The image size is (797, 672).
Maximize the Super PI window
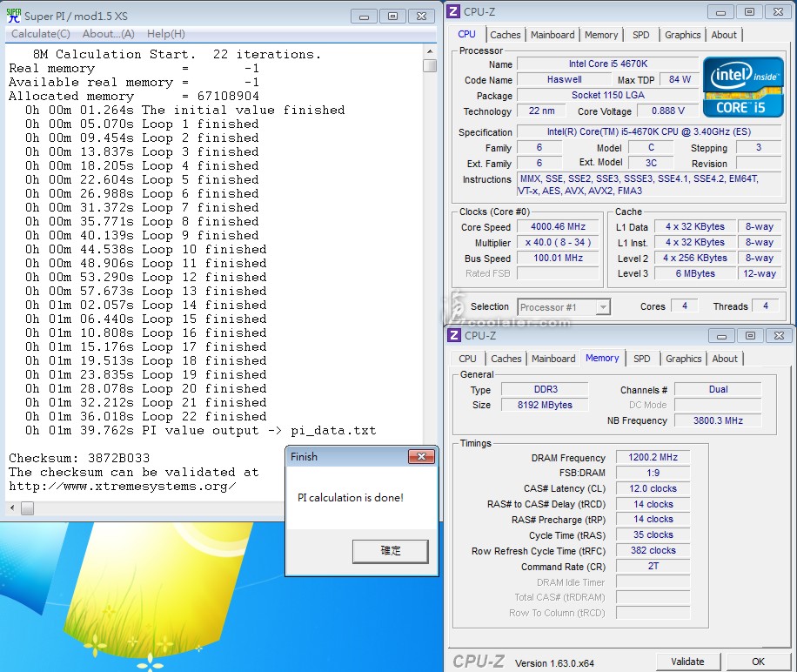click(x=392, y=17)
